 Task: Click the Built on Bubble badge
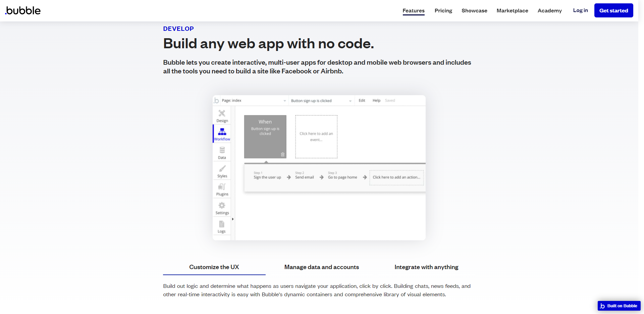pyautogui.click(x=619, y=306)
